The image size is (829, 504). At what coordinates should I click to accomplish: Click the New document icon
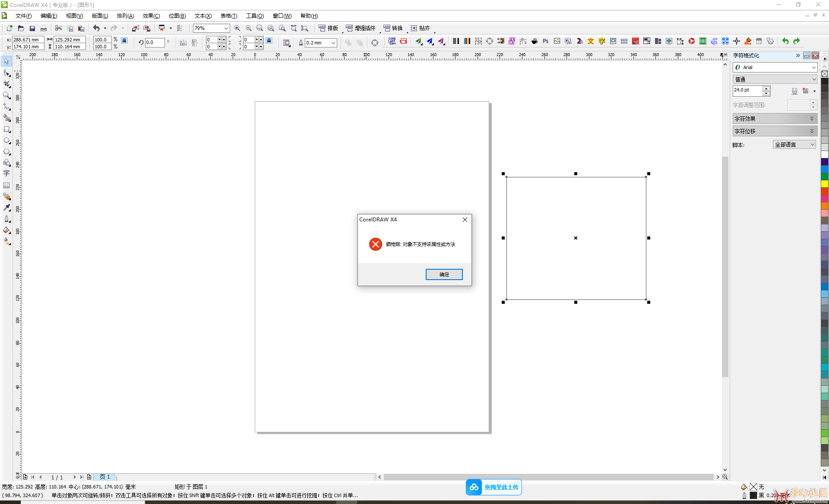(9, 28)
